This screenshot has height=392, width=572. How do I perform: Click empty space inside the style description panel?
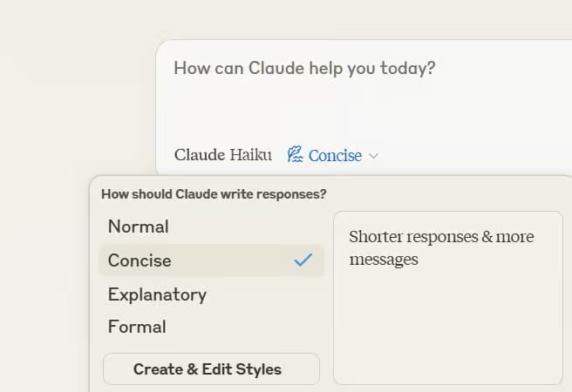pos(447,331)
